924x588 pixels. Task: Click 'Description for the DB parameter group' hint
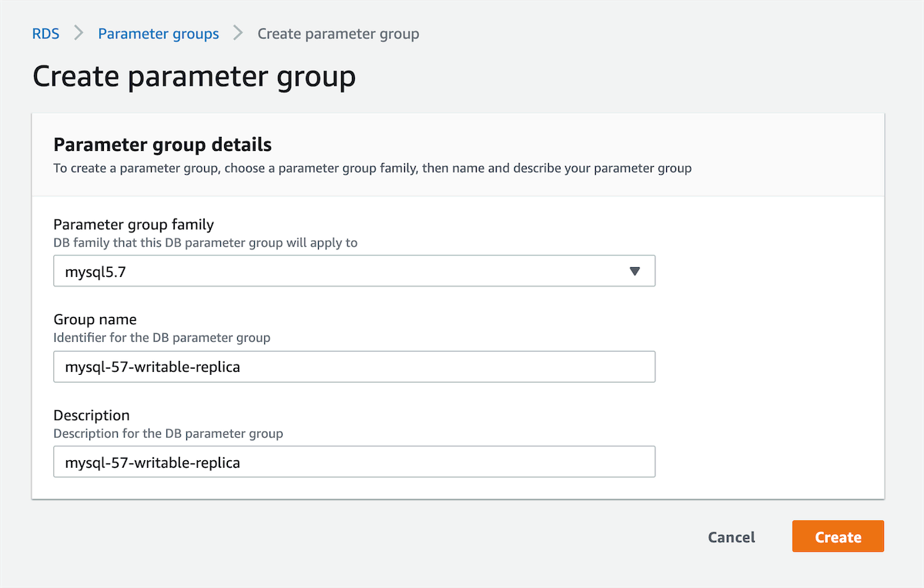(168, 433)
